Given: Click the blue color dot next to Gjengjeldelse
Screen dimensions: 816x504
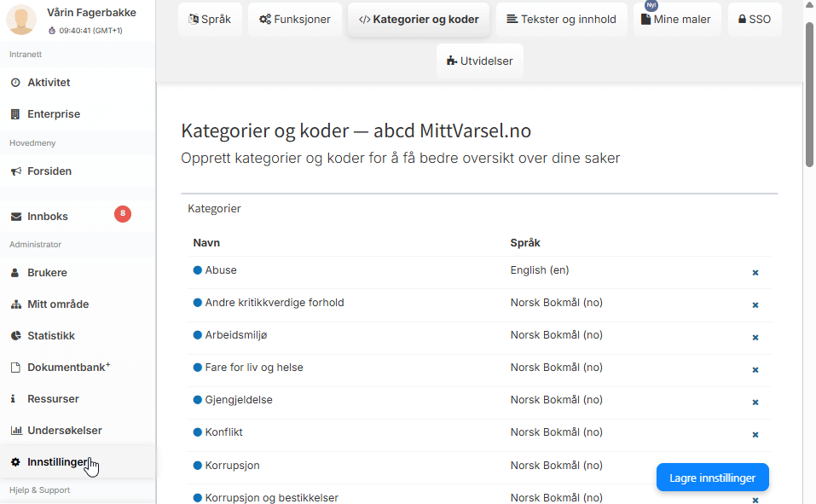Looking at the screenshot, I should pos(198,400).
